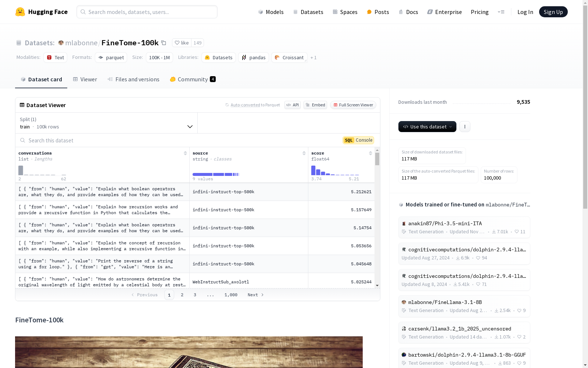
Task: Click the score histogram chart
Action: [335, 170]
